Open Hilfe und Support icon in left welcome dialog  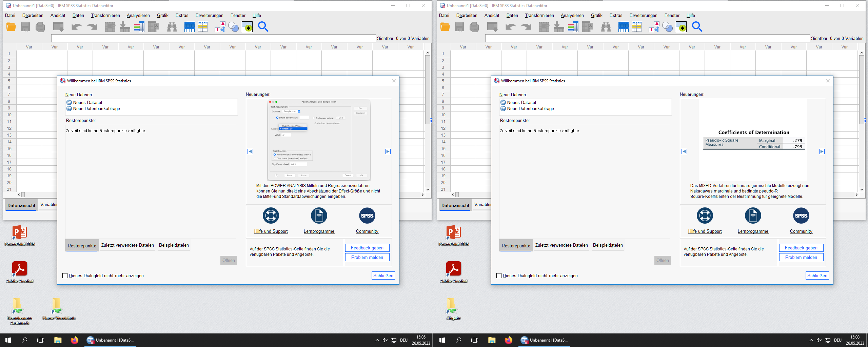271,216
